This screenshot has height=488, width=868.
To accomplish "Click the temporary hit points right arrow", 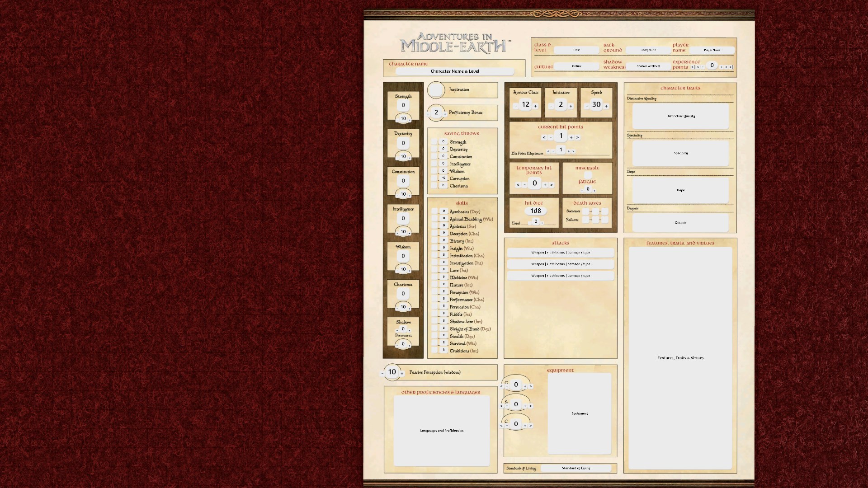I will 552,185.
